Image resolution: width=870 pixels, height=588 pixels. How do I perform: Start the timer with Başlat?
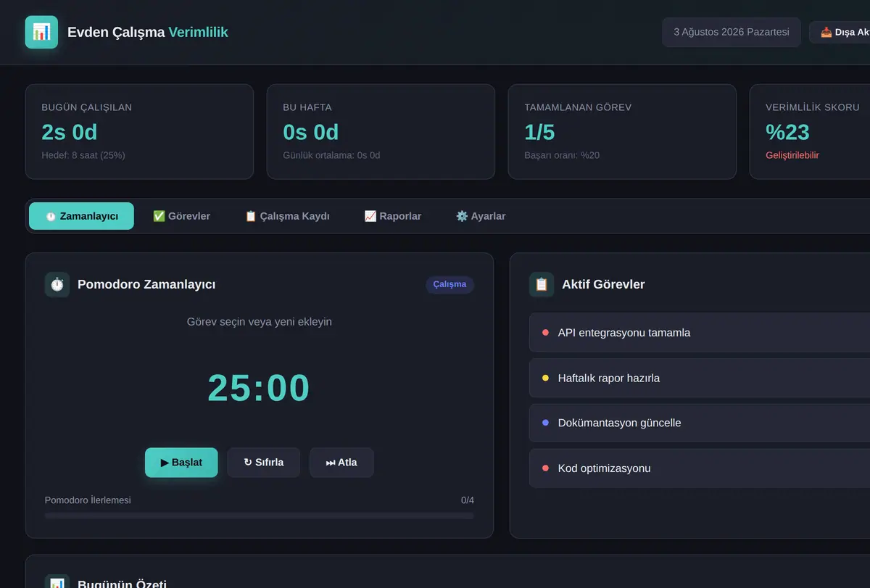(x=181, y=463)
